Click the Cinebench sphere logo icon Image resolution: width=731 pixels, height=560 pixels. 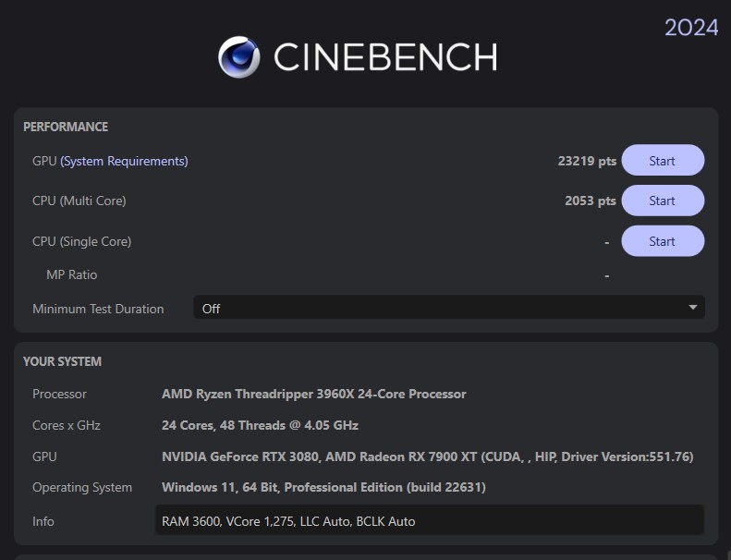click(x=239, y=56)
